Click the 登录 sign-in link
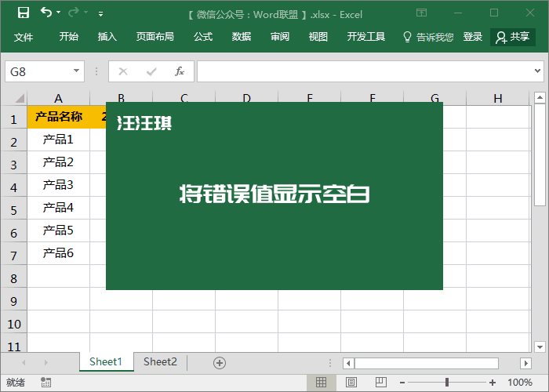Image resolution: width=549 pixels, height=392 pixels. click(x=473, y=36)
